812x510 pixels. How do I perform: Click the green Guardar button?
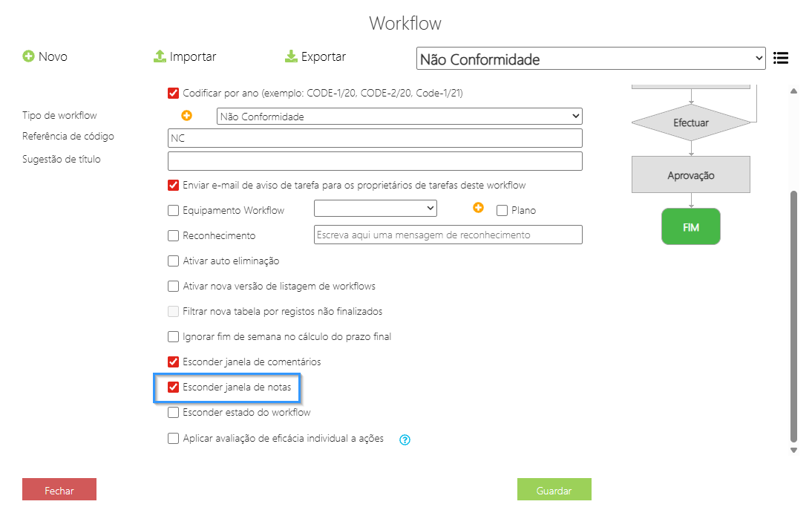coord(554,489)
